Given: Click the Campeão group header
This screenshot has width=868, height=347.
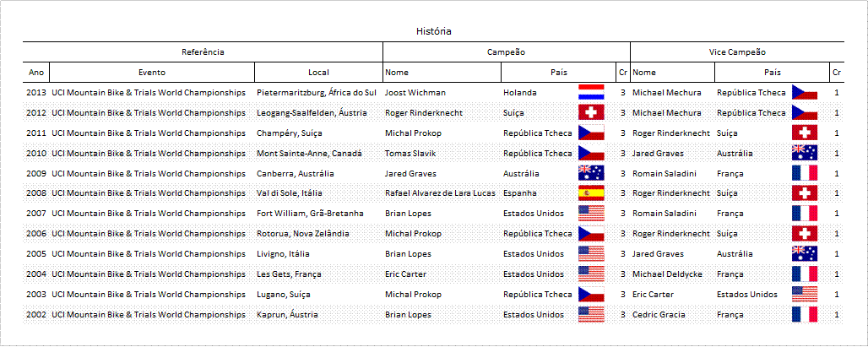Looking at the screenshot, I should pyautogui.click(x=507, y=52).
